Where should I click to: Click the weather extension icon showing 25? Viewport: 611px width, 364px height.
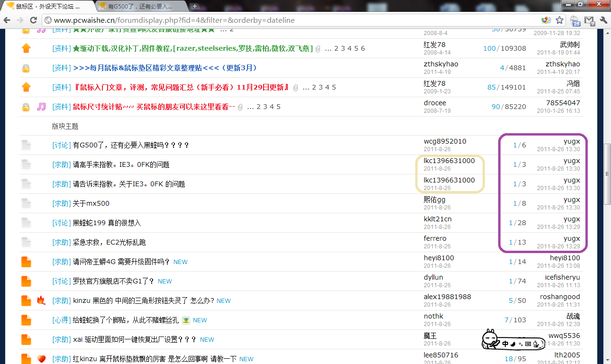pyautogui.click(x=575, y=20)
